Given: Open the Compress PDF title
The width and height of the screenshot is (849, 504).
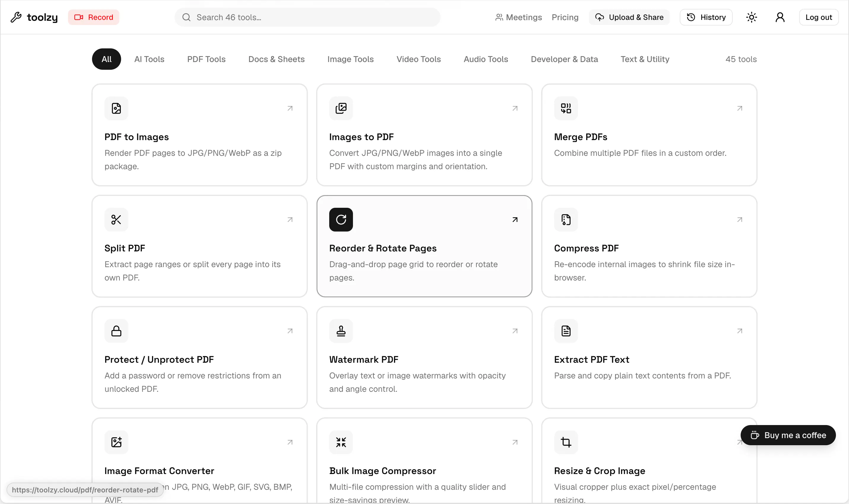Looking at the screenshot, I should (x=586, y=248).
